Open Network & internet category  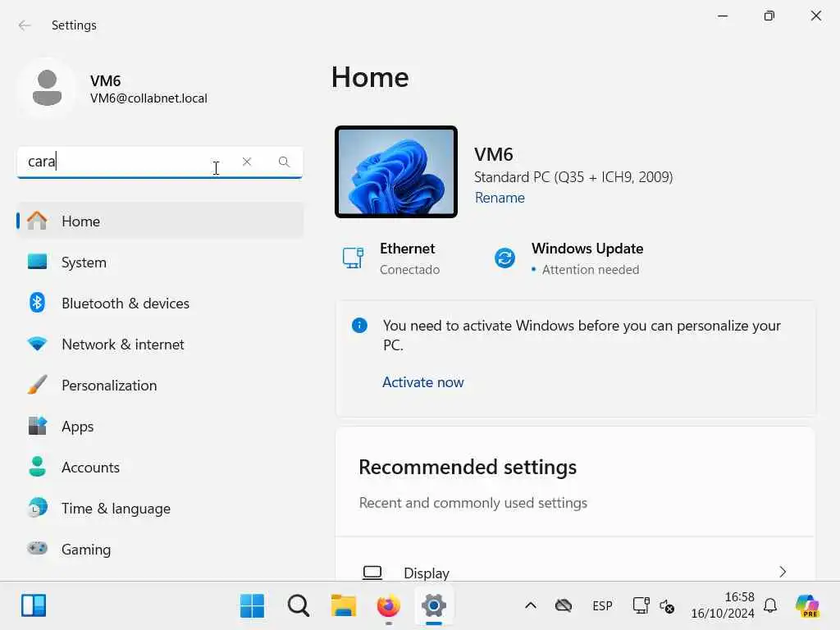pos(160,344)
